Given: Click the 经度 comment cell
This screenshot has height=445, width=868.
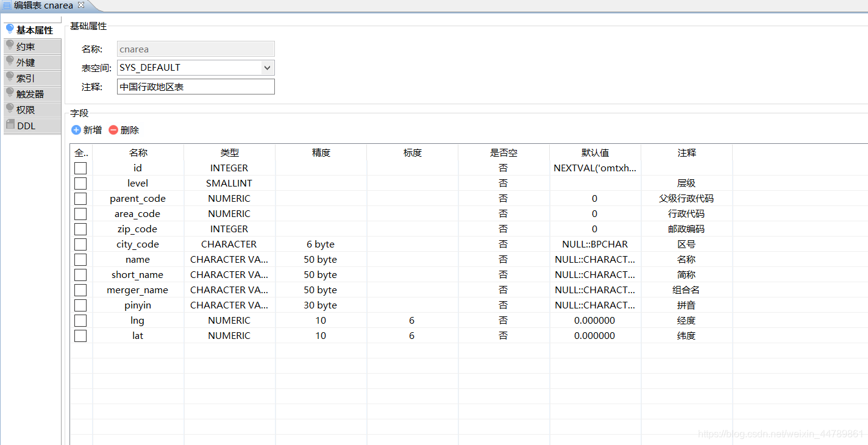Looking at the screenshot, I should [686, 321].
